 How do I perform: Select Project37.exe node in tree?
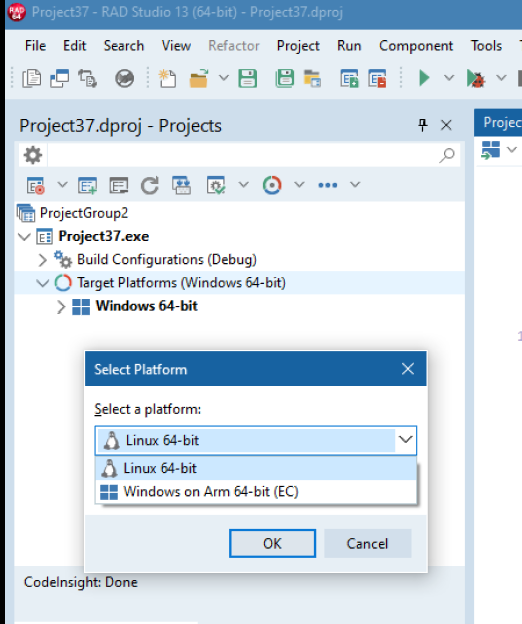point(103,236)
